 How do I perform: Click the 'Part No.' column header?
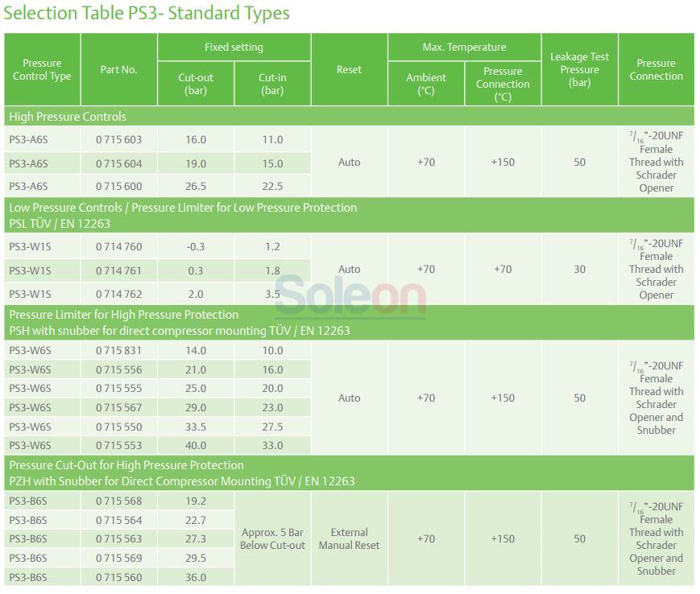118,69
